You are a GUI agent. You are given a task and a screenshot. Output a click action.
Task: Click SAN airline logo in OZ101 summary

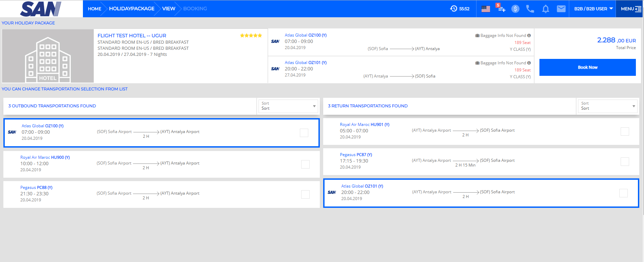pyautogui.click(x=275, y=69)
